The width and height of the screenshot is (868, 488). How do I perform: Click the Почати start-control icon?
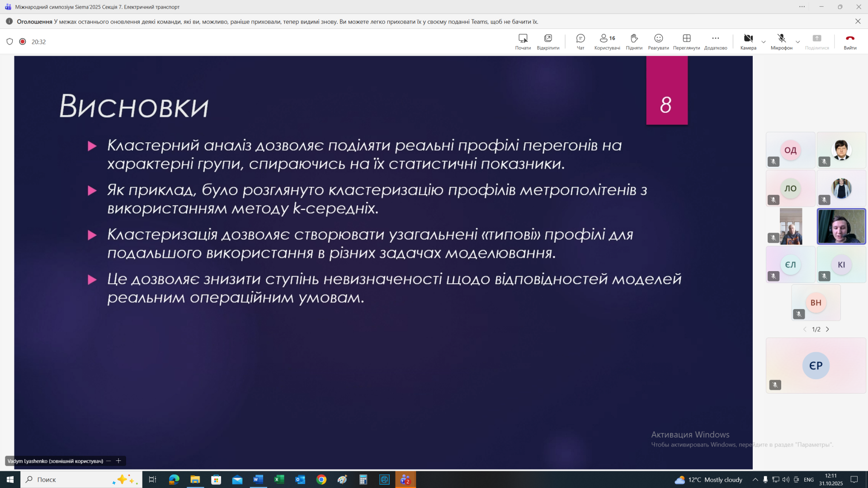pos(523,41)
